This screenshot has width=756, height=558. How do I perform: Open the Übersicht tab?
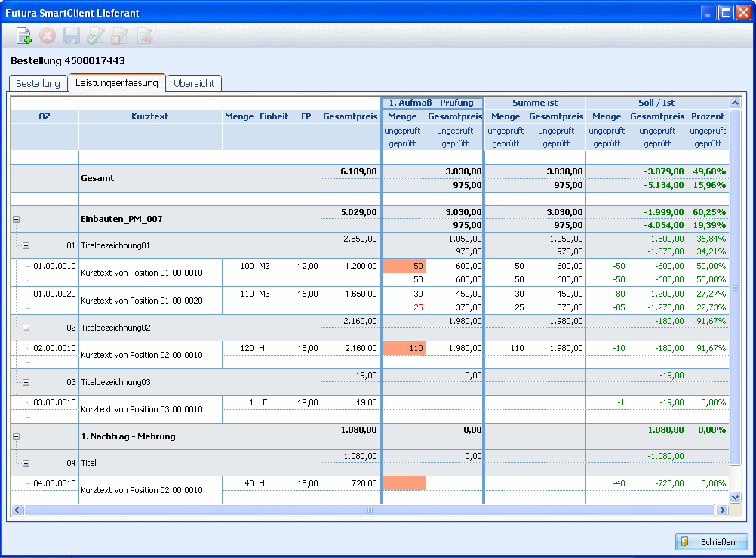(194, 84)
